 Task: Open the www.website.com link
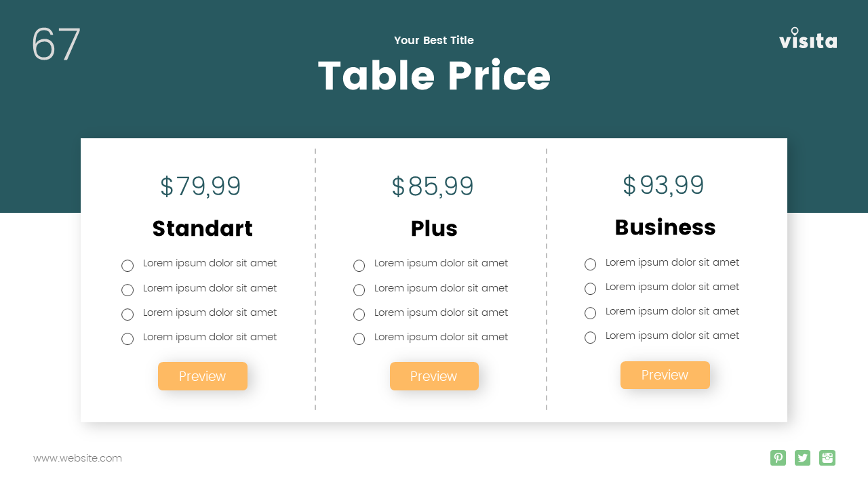click(x=78, y=458)
